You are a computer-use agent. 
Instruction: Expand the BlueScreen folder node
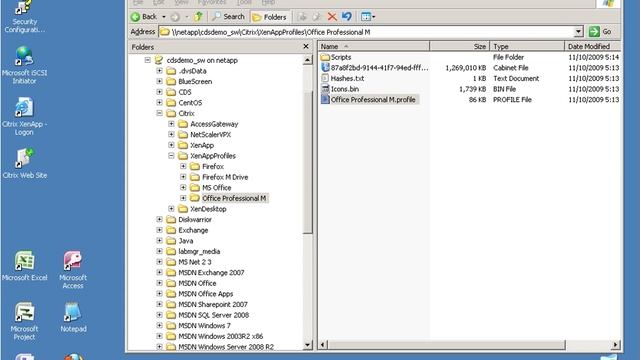pyautogui.click(x=160, y=81)
